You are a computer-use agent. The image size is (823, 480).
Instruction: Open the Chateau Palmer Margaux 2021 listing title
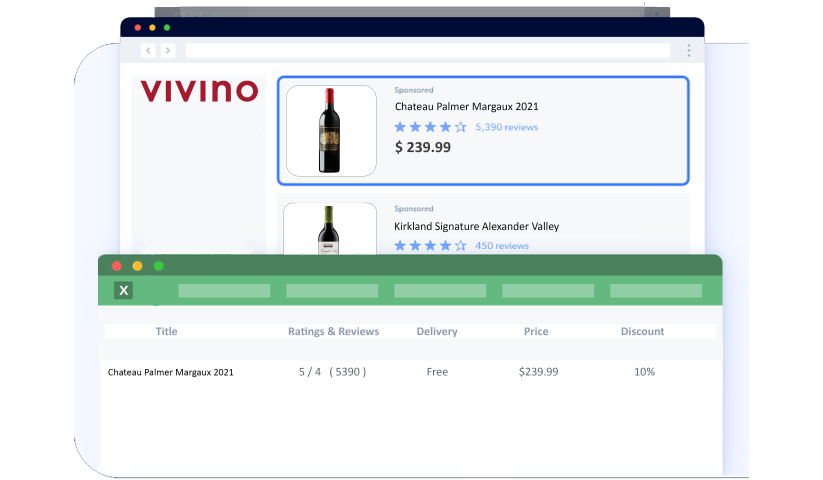tap(467, 106)
